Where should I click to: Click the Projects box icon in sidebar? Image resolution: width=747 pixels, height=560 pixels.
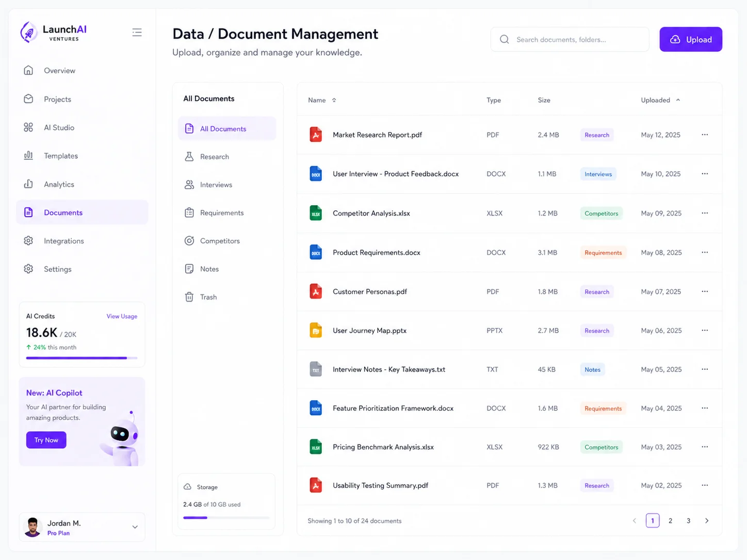(28, 98)
